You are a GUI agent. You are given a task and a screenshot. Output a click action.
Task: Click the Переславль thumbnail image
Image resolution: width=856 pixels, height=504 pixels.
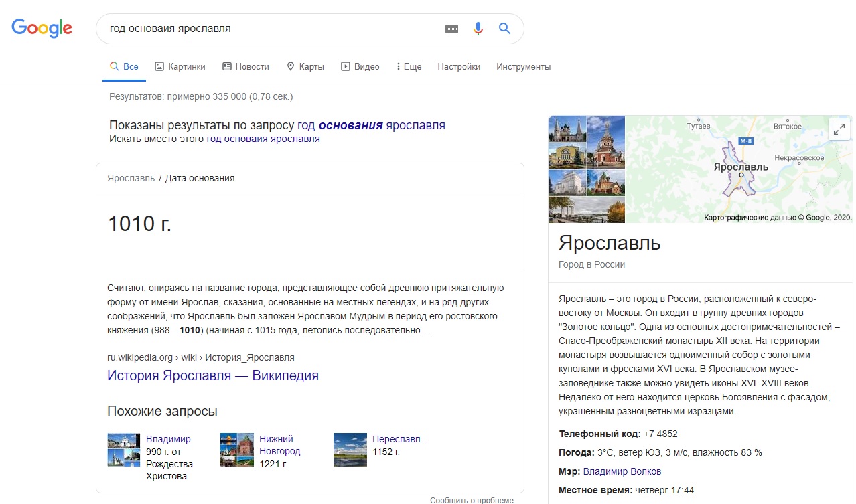(350, 450)
